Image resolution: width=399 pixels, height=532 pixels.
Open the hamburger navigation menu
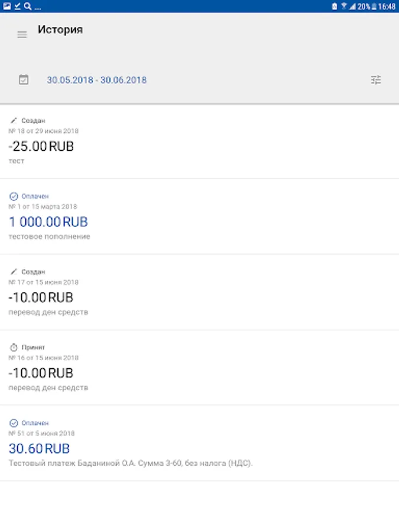[22, 35]
